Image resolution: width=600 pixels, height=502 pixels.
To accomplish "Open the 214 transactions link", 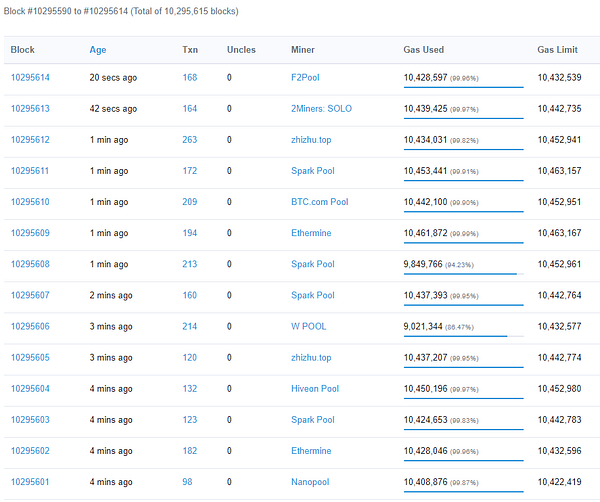I will tap(190, 326).
